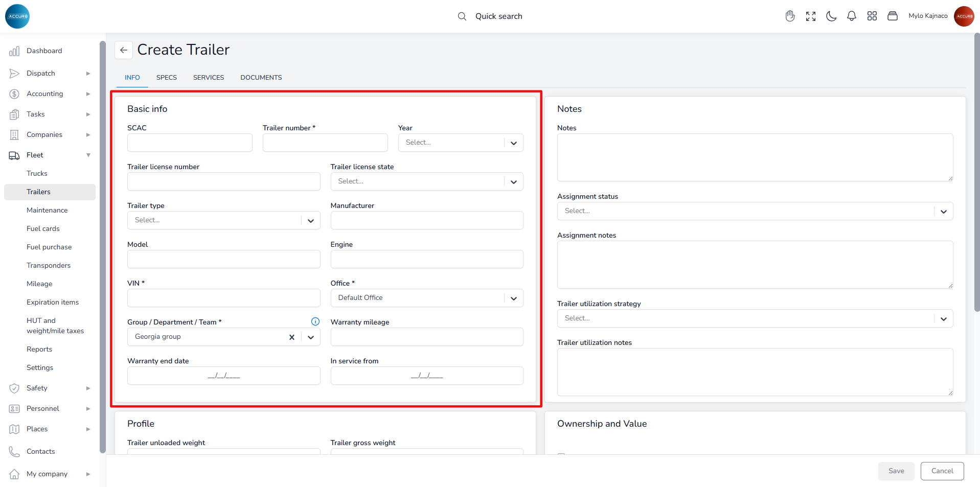Focus the VIN input field
The width and height of the screenshot is (980, 487).
pos(223,298)
